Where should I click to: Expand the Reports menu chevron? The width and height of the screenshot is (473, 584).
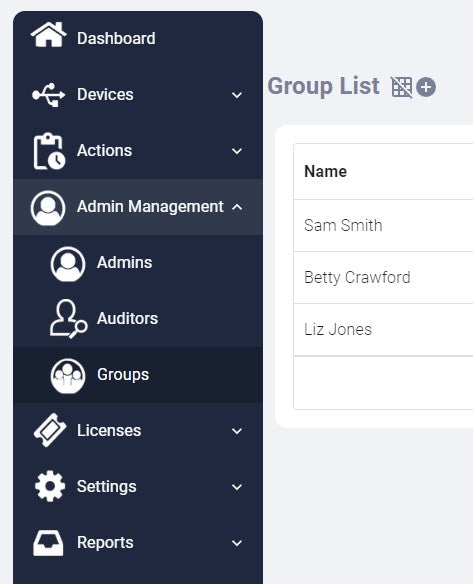coord(237,543)
